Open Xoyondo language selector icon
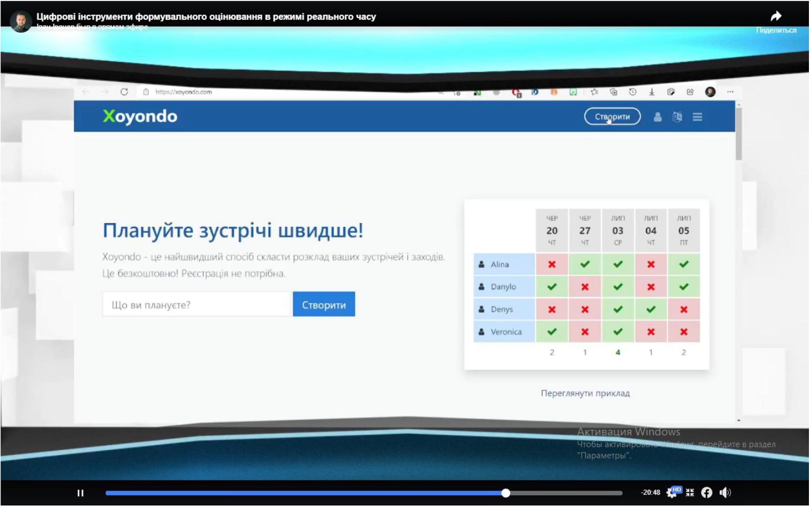Image resolution: width=812 pixels, height=507 pixels. [677, 117]
